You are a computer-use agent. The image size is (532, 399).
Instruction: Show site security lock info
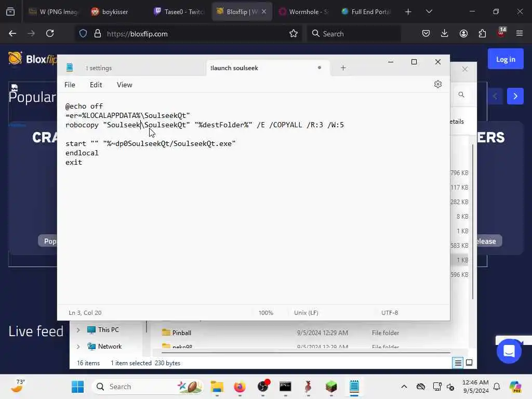click(98, 34)
